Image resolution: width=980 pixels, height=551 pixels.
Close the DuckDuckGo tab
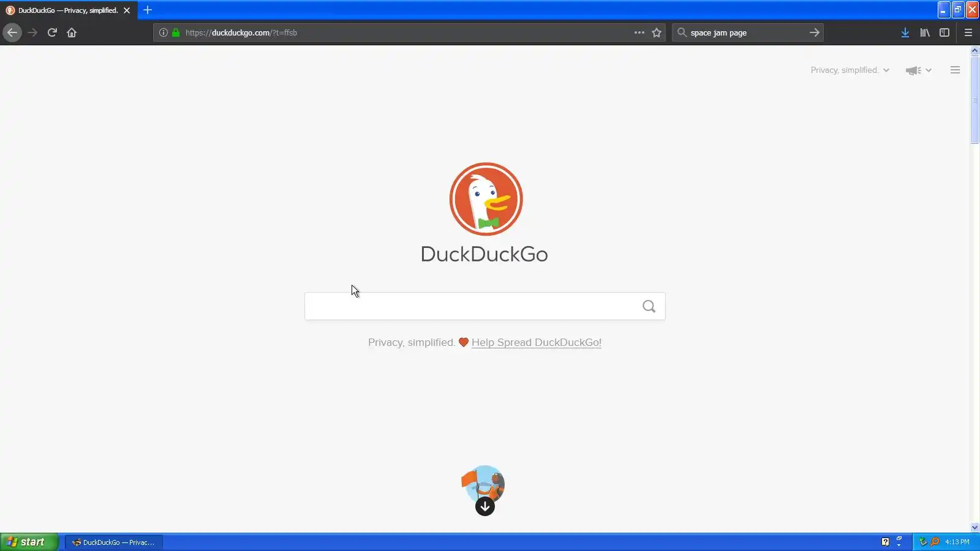(x=127, y=10)
